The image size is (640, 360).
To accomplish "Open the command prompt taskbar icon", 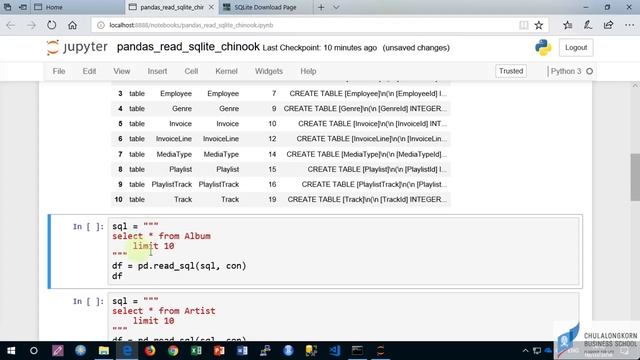I will tap(358, 350).
